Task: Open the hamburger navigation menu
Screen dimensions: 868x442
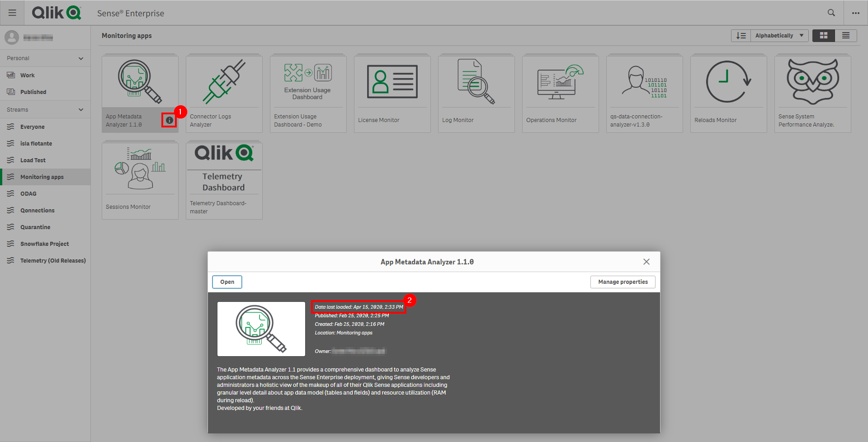Action: [x=12, y=13]
